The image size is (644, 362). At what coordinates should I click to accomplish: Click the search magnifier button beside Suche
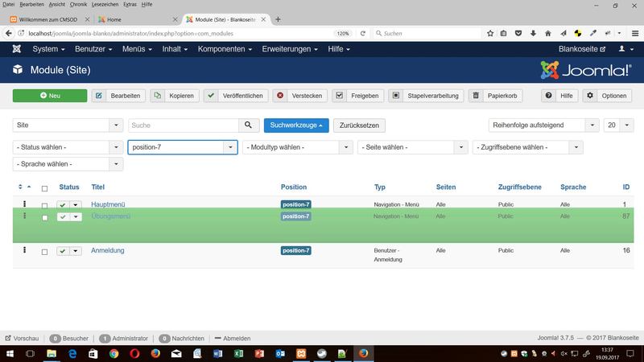[x=249, y=125]
